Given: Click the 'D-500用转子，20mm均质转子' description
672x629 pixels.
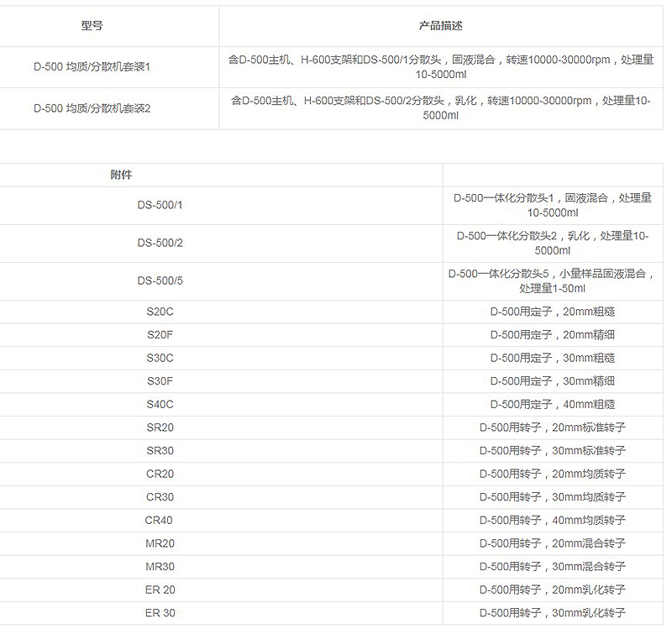Looking at the screenshot, I should [x=553, y=474].
